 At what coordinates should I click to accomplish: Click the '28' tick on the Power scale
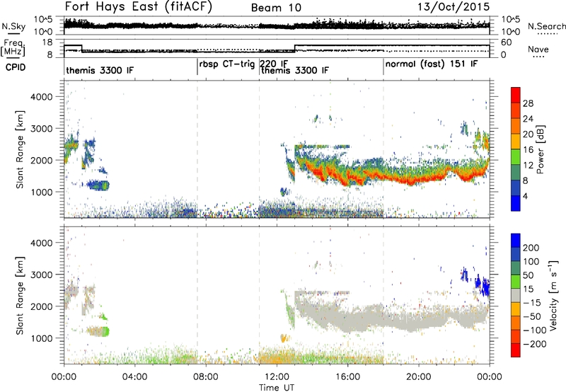point(528,103)
